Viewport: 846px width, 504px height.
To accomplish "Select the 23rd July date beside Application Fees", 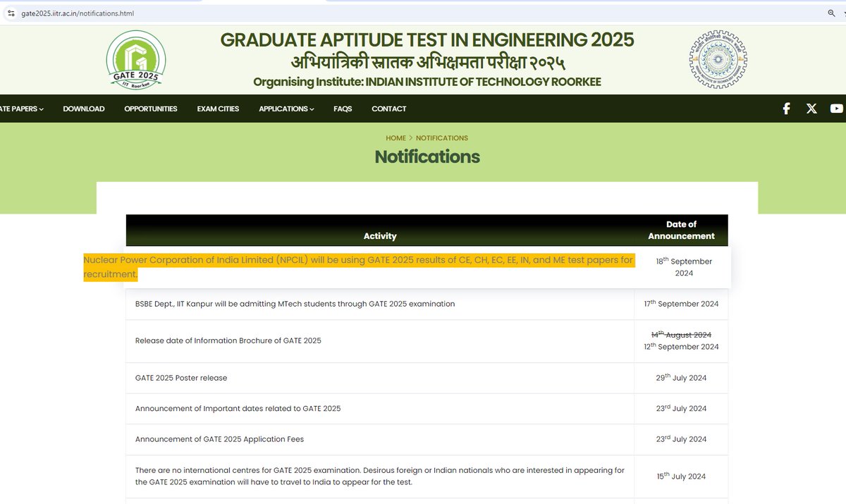I will click(x=681, y=439).
